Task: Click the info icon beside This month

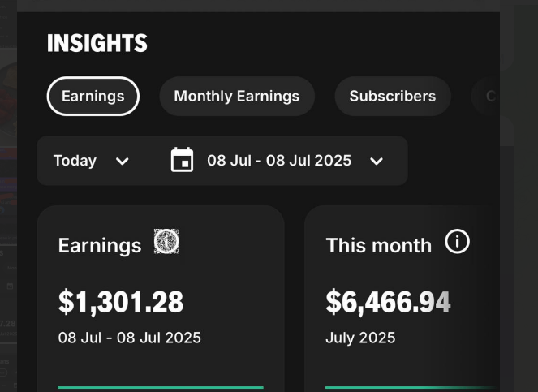Action: 457,242
